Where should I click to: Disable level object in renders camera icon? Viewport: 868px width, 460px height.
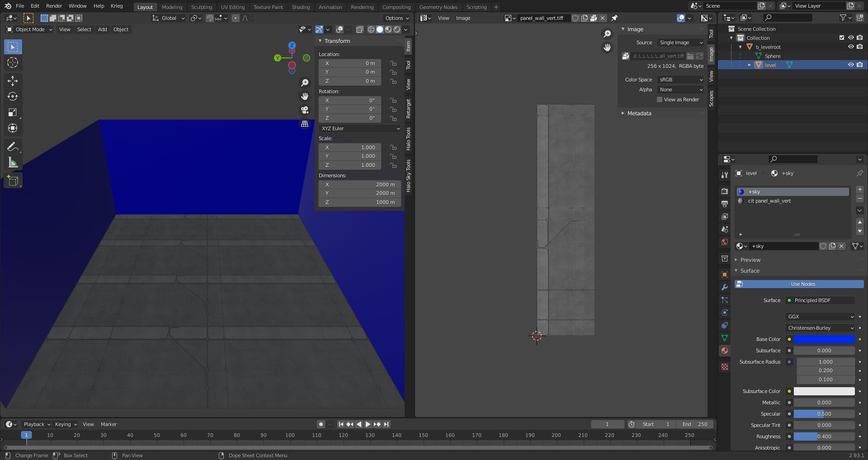pos(859,65)
